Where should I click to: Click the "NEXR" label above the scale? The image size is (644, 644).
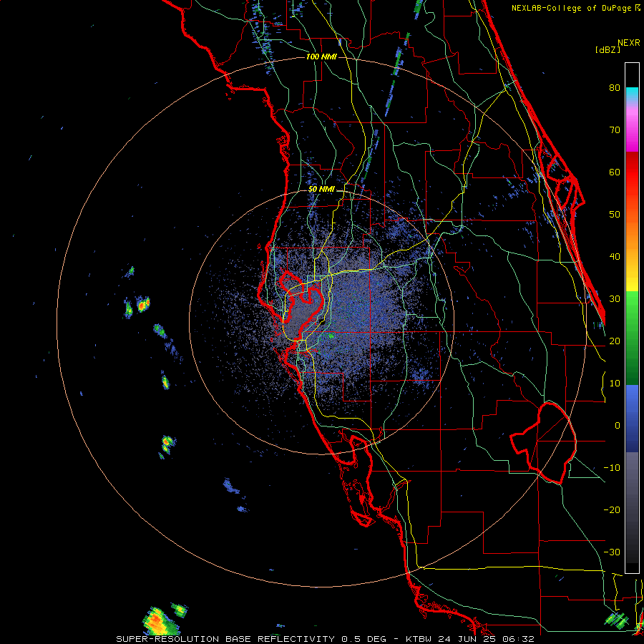pos(628,43)
